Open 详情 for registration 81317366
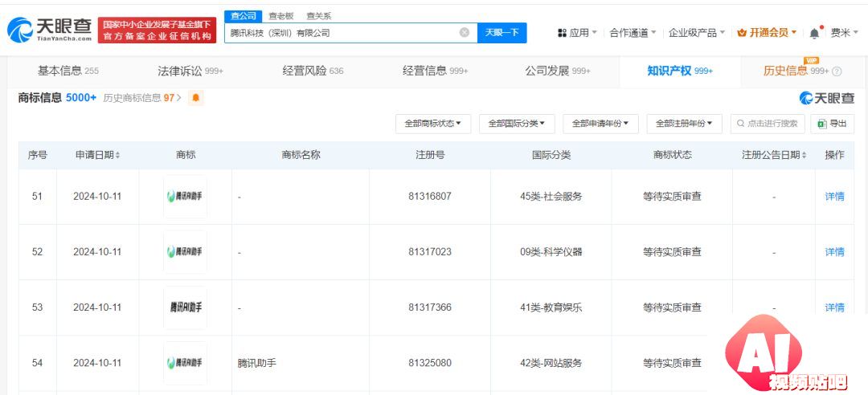Image resolution: width=868 pixels, height=395 pixels. coord(834,307)
